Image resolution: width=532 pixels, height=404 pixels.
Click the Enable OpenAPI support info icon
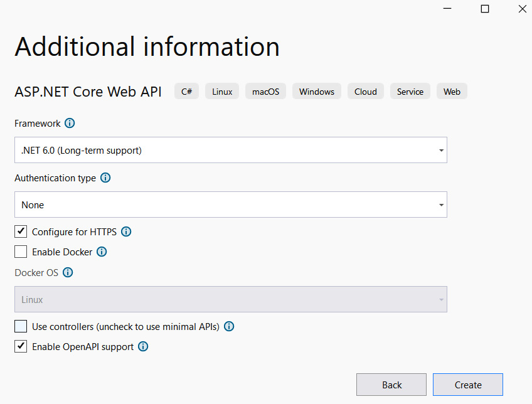coord(143,346)
